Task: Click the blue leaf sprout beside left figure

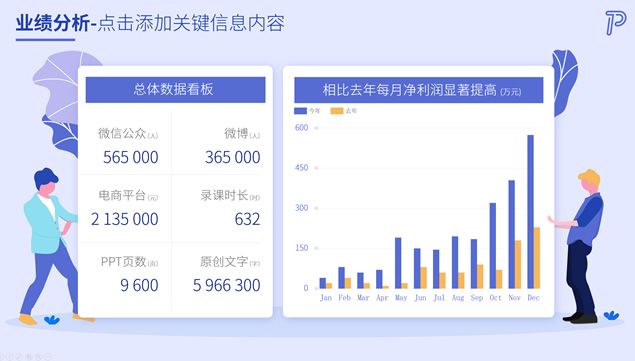Action: click(x=52, y=320)
